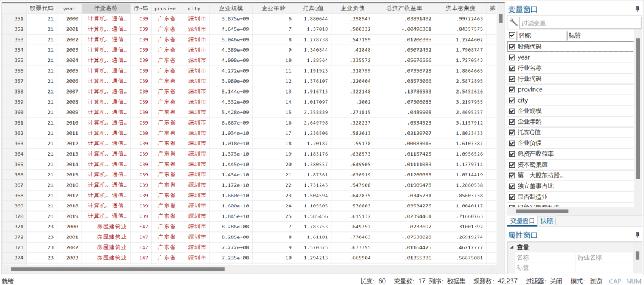Select the 总资产收益率 column header
644x285 pixels.
[404, 8]
